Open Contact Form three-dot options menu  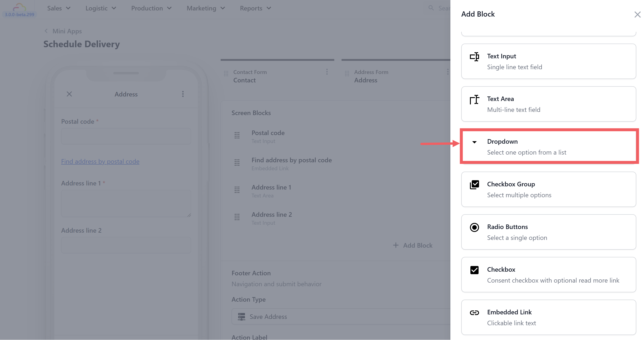327,72
